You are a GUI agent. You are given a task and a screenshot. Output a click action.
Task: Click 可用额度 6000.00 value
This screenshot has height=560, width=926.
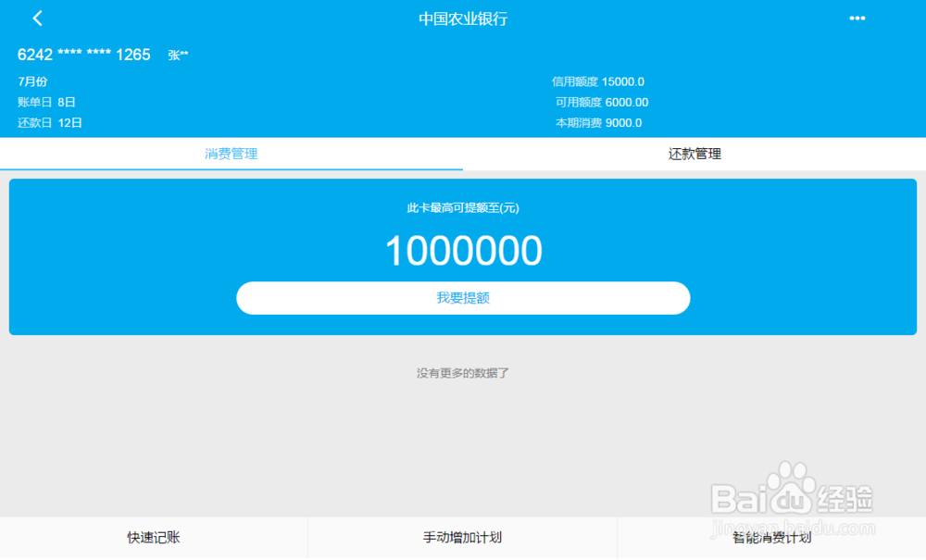click(601, 102)
